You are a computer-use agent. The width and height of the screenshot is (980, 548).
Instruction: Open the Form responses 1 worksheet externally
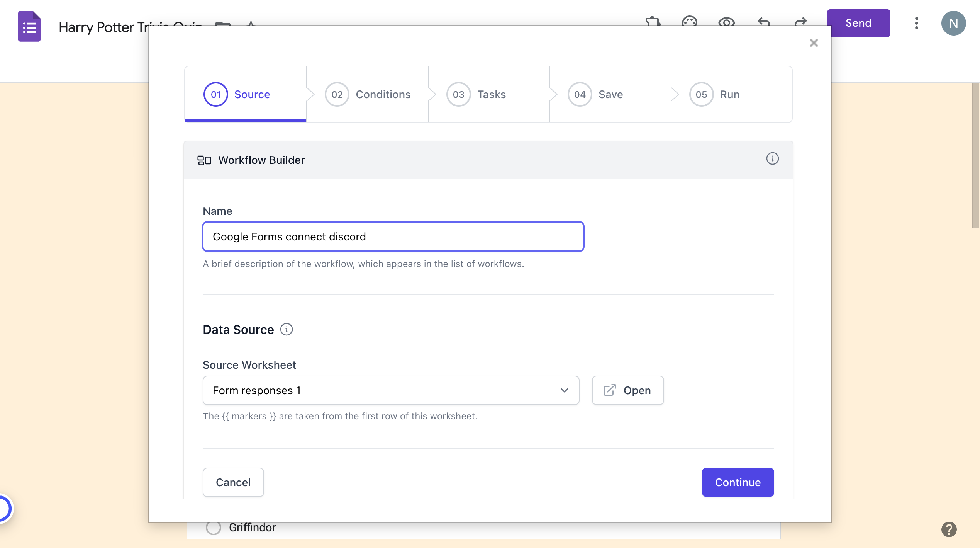tap(627, 390)
